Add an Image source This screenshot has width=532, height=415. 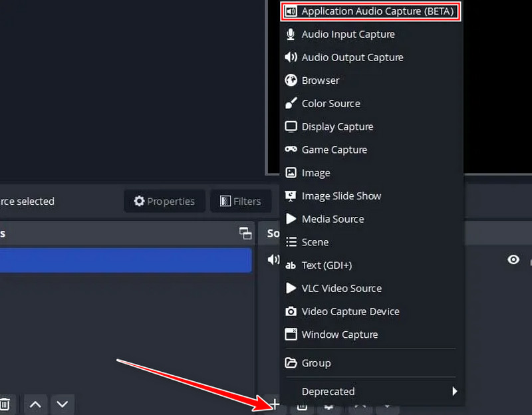372,173
